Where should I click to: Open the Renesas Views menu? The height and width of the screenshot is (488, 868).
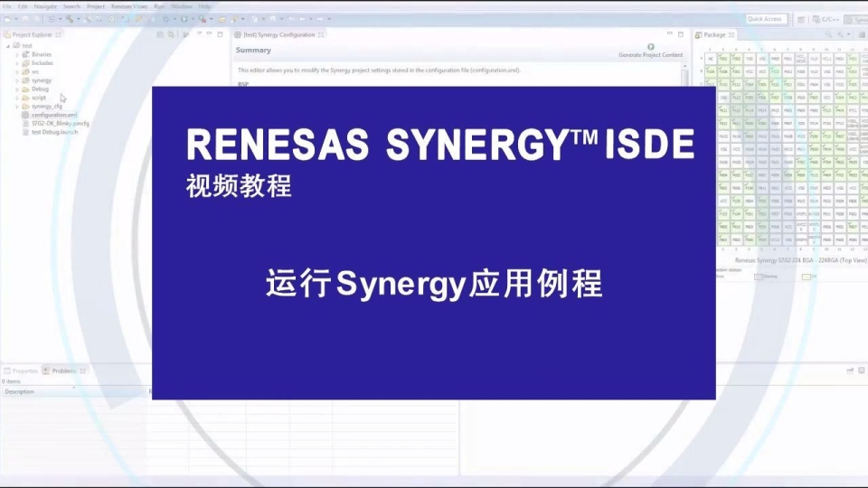click(x=129, y=6)
